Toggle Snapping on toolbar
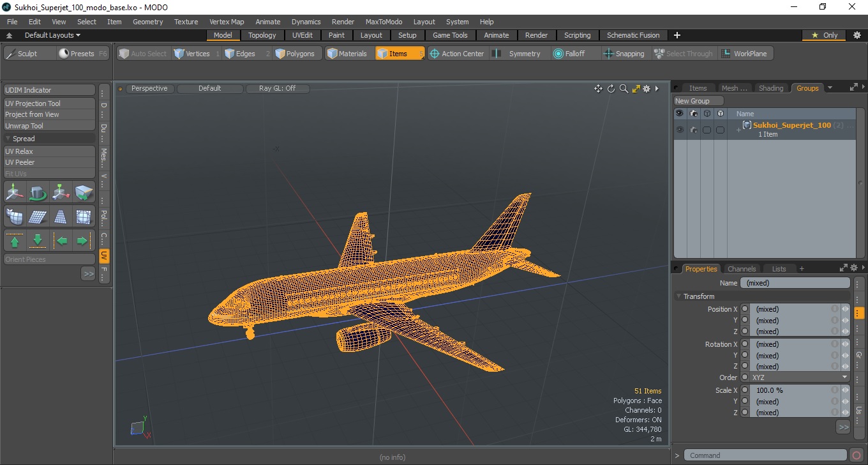This screenshot has width=868, height=465. click(624, 54)
